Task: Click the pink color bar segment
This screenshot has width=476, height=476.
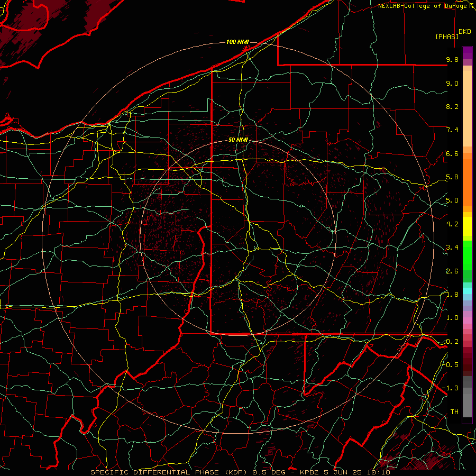Action: pos(467,321)
